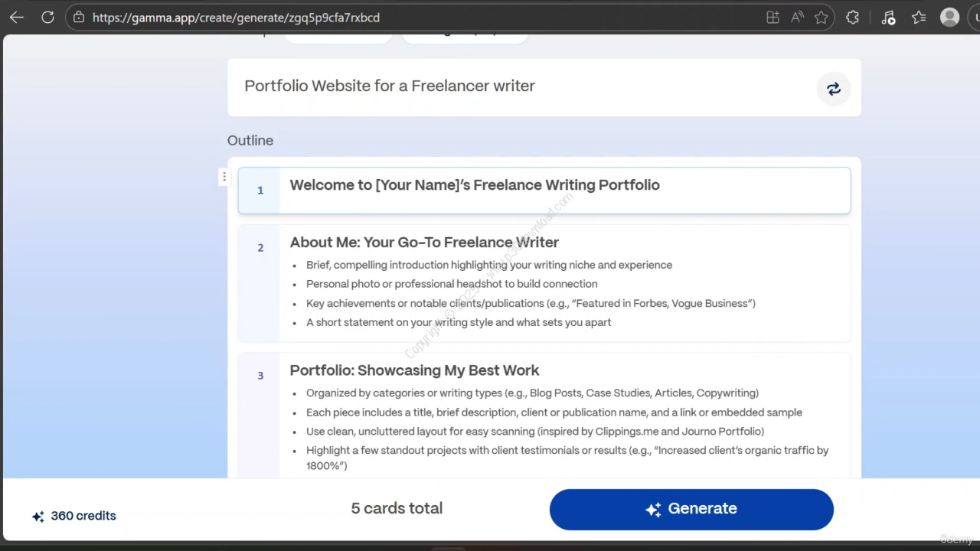Viewport: 980px width, 551px height.
Task: Select the 'About Me: Your Go-To Freelance Writer' heading
Action: pyautogui.click(x=423, y=243)
